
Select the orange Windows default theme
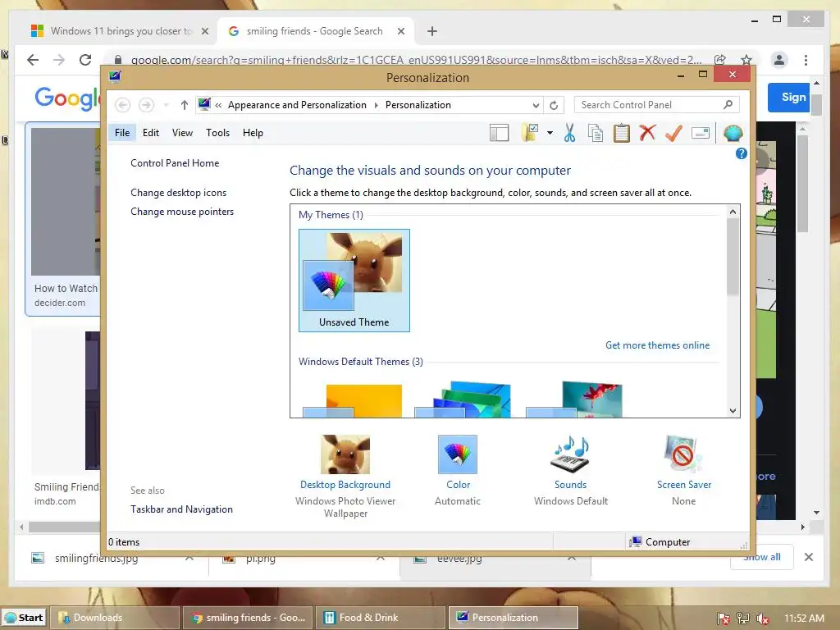(353, 400)
